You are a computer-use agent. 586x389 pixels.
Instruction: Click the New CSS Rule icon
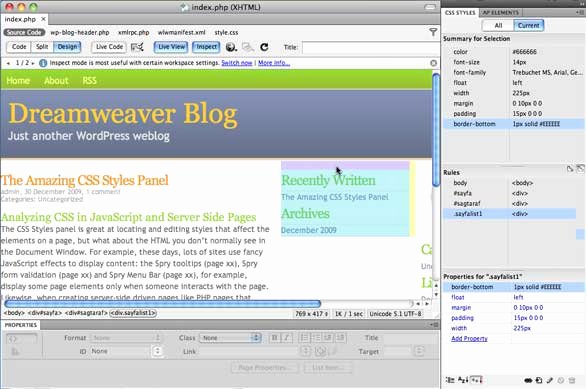coord(539,380)
